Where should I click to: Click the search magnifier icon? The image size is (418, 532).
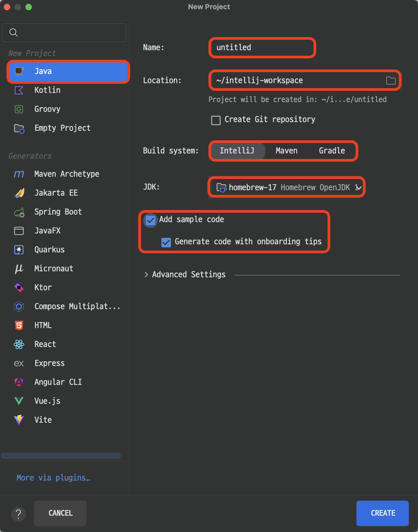click(x=14, y=32)
